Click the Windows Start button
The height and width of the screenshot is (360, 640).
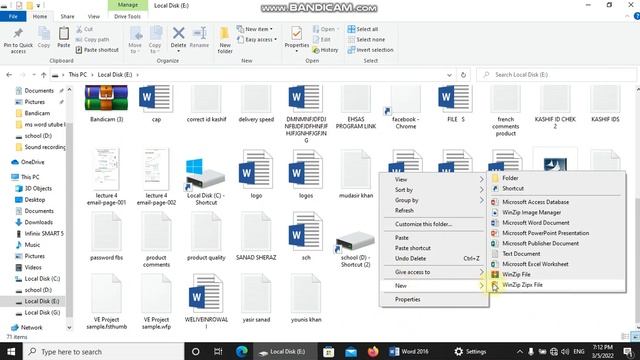pos(11,351)
